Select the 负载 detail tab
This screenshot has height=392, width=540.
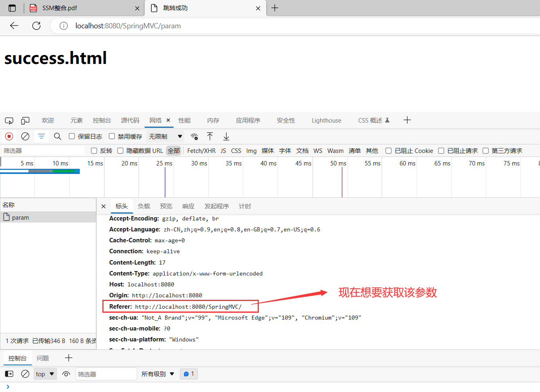tap(144, 206)
